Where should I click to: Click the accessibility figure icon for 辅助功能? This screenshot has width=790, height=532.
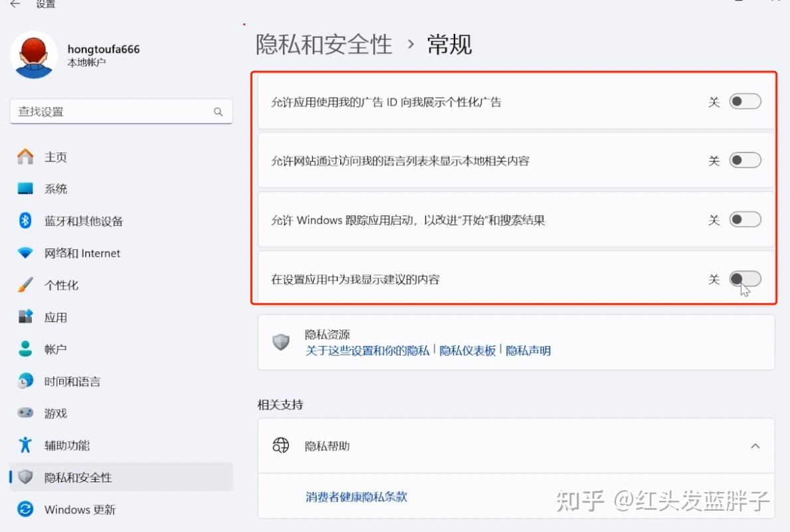25,445
